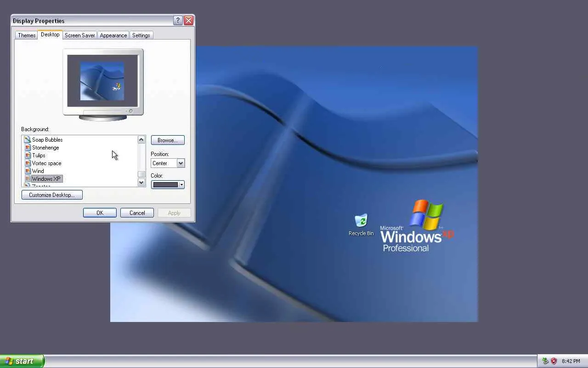The width and height of the screenshot is (588, 368).
Task: Click the monitor wallpaper preview image
Action: [102, 81]
